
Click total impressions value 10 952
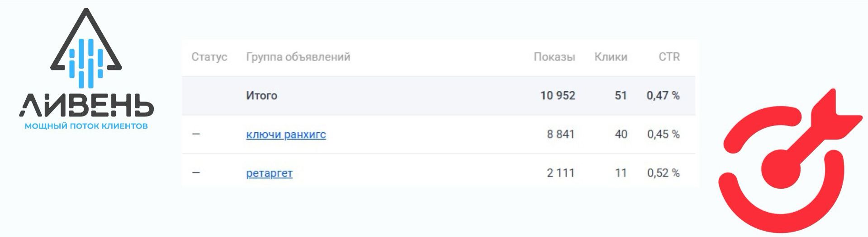[x=558, y=96]
